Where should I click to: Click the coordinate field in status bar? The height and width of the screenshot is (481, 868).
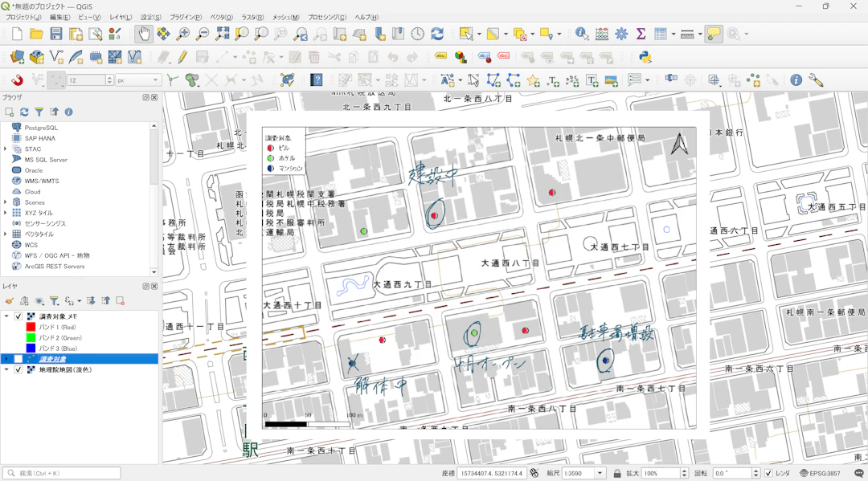[492, 473]
